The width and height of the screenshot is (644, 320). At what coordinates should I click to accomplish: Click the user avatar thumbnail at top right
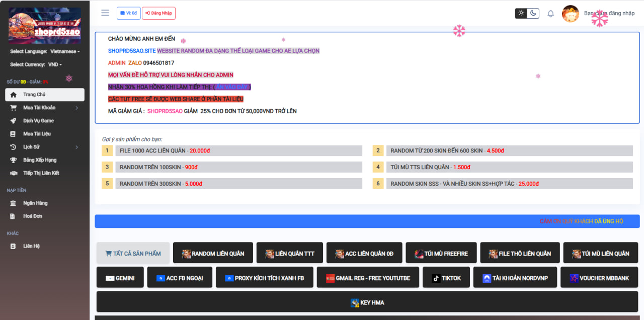click(x=571, y=13)
